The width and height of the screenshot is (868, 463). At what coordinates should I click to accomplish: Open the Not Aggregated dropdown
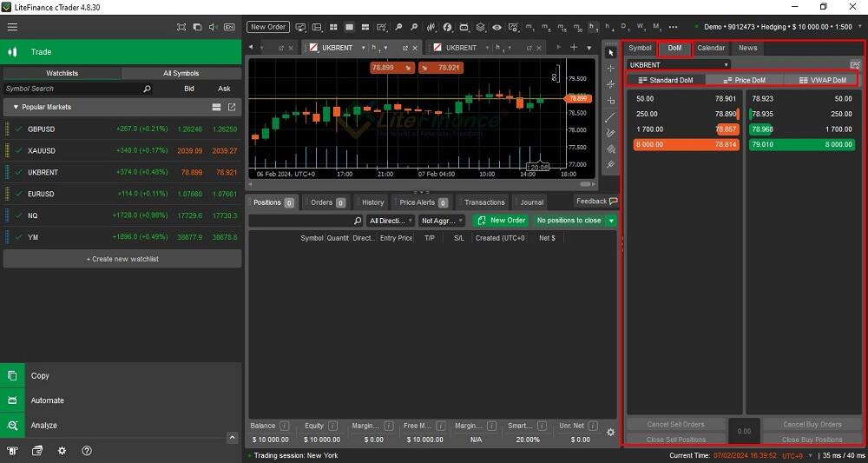pos(442,221)
